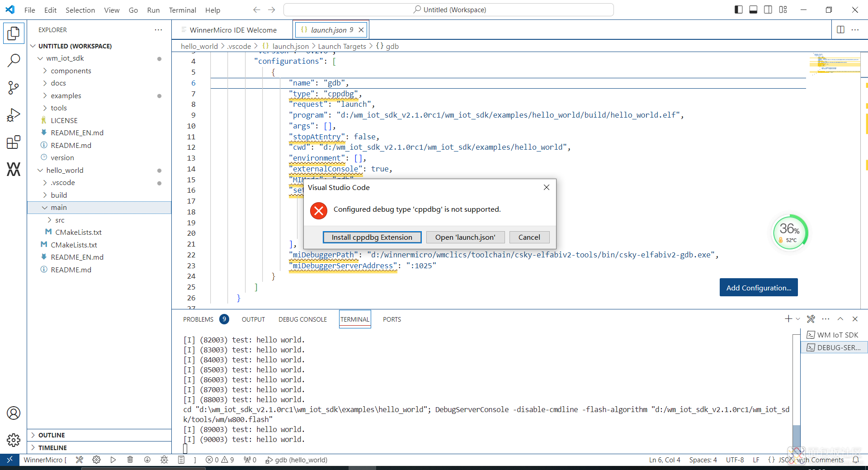Click Cancel in the error dialog
This screenshot has height=470, width=868.
529,237
